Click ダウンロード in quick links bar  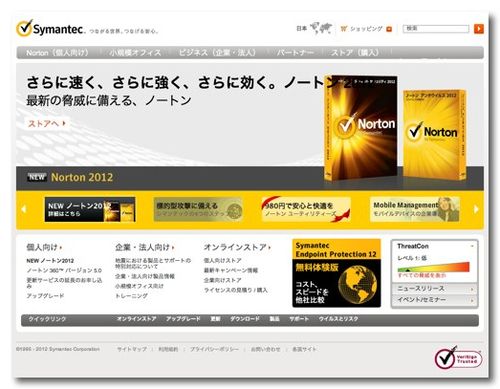coord(245,319)
